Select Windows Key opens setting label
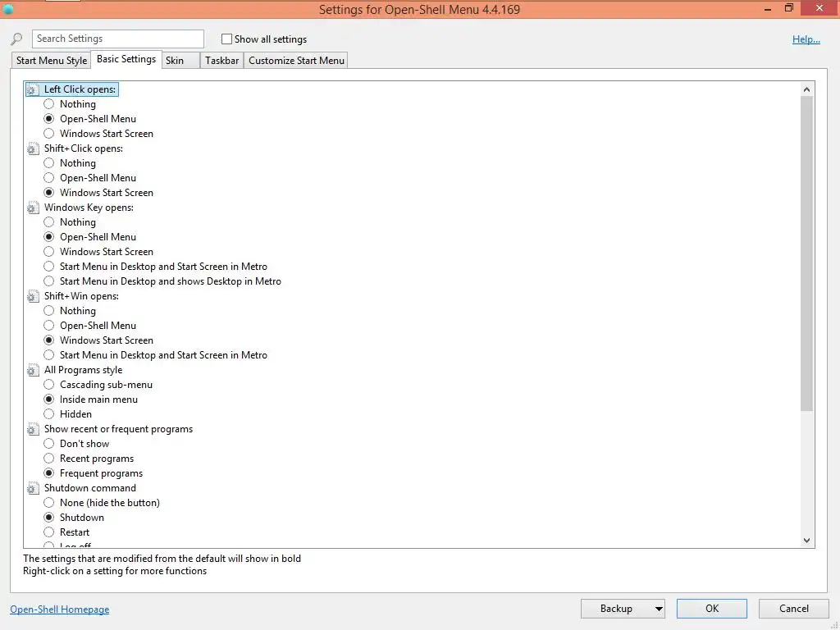 pyautogui.click(x=89, y=208)
